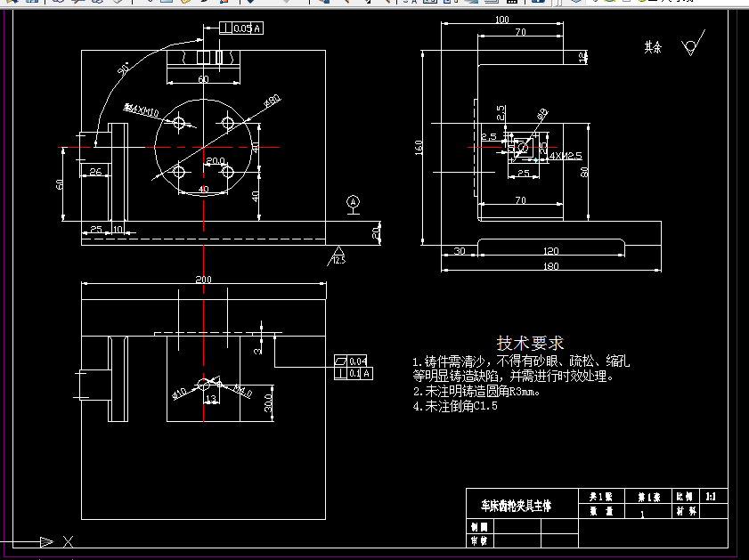Select the 其余 surface finish note text
Viewport: 749px width, 560px height.
tap(653, 47)
